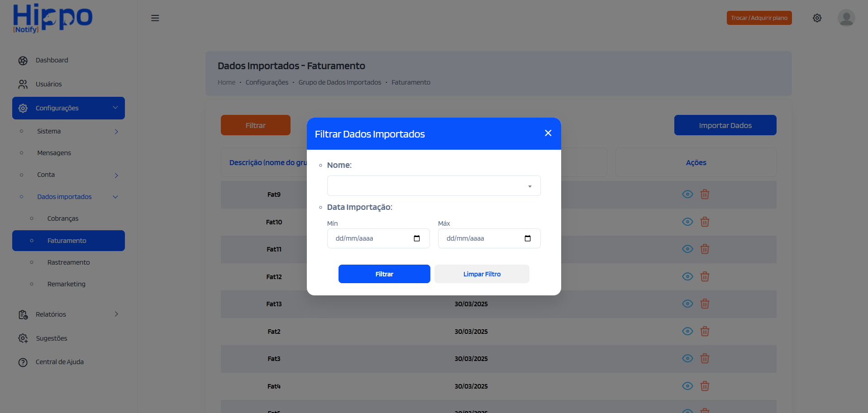
Task: Open Usuários in sidebar
Action: tap(48, 84)
